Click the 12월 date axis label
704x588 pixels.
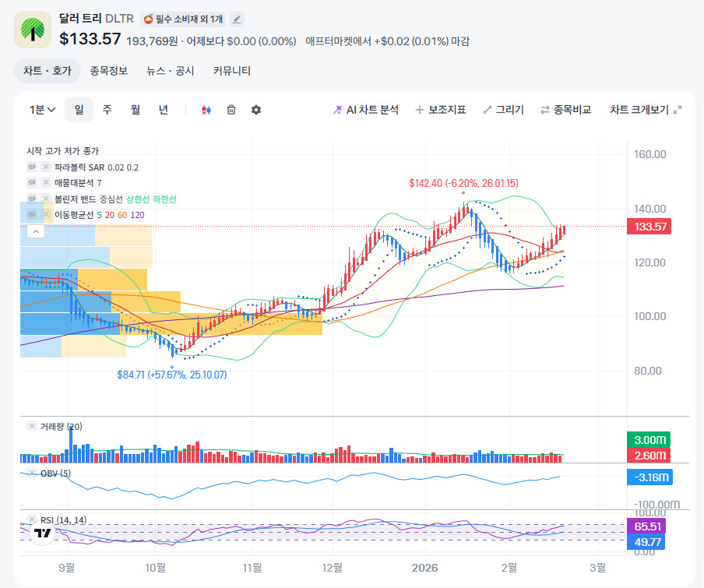(x=333, y=568)
